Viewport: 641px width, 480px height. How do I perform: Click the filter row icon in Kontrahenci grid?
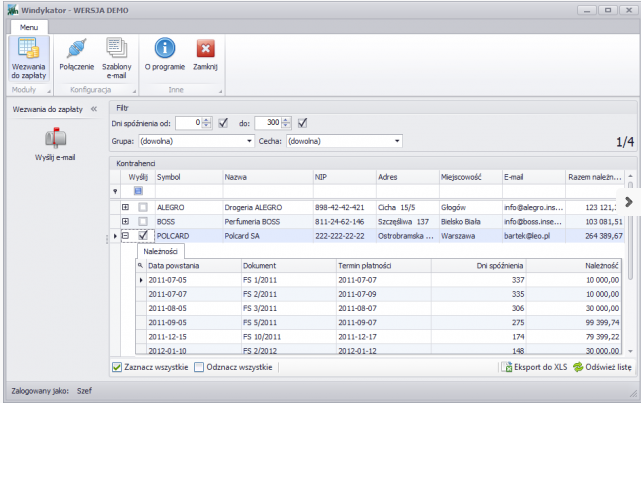coord(115,191)
